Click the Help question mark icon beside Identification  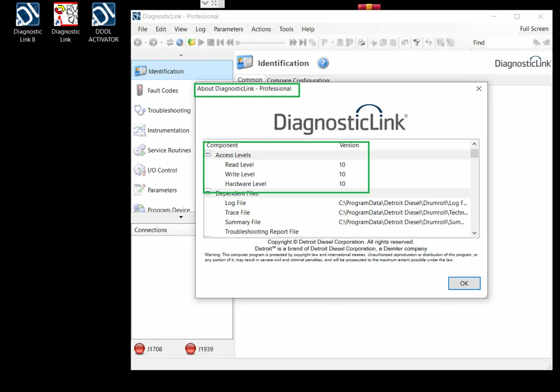coord(323,63)
